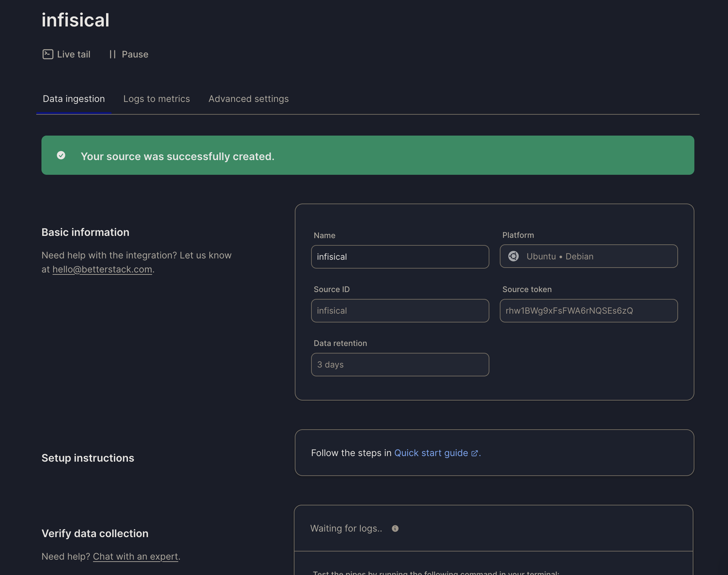Open the Data retention 3 days field
This screenshot has width=728, height=575.
tap(400, 365)
